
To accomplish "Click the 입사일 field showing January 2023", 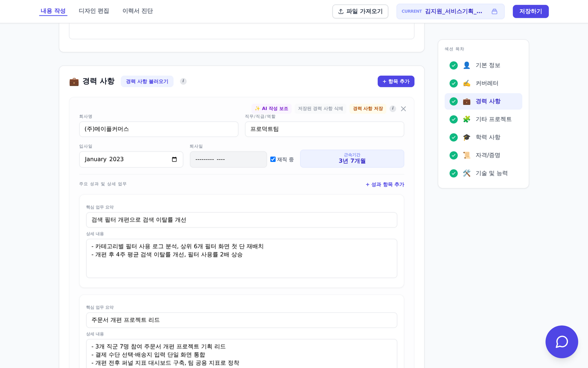I will coord(131,159).
